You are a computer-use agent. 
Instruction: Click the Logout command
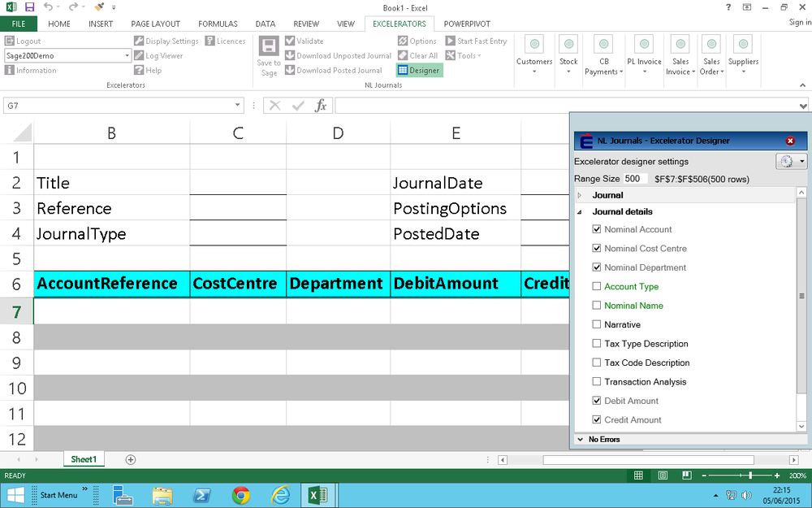coord(23,41)
